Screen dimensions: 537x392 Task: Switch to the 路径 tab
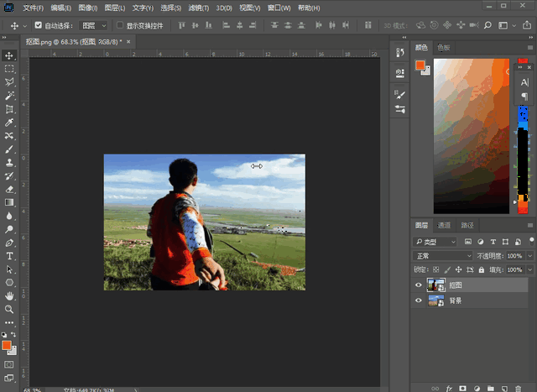pyautogui.click(x=467, y=225)
